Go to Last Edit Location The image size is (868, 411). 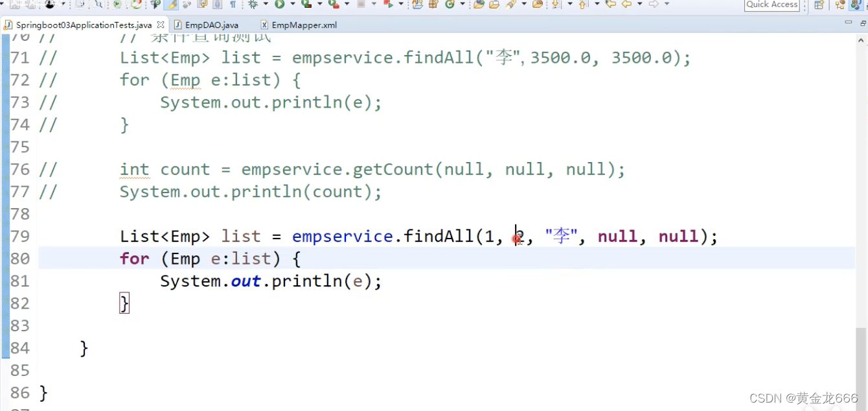[x=610, y=4]
